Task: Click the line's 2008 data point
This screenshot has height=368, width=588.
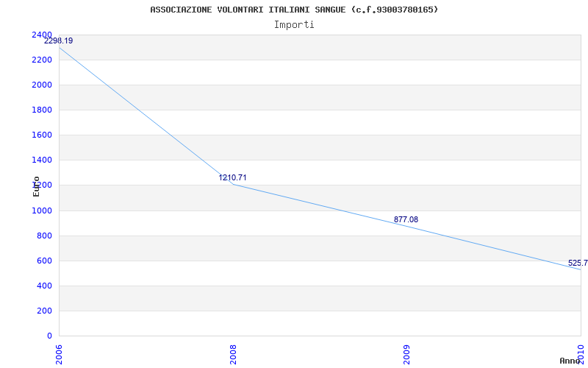Action: pyautogui.click(x=233, y=184)
